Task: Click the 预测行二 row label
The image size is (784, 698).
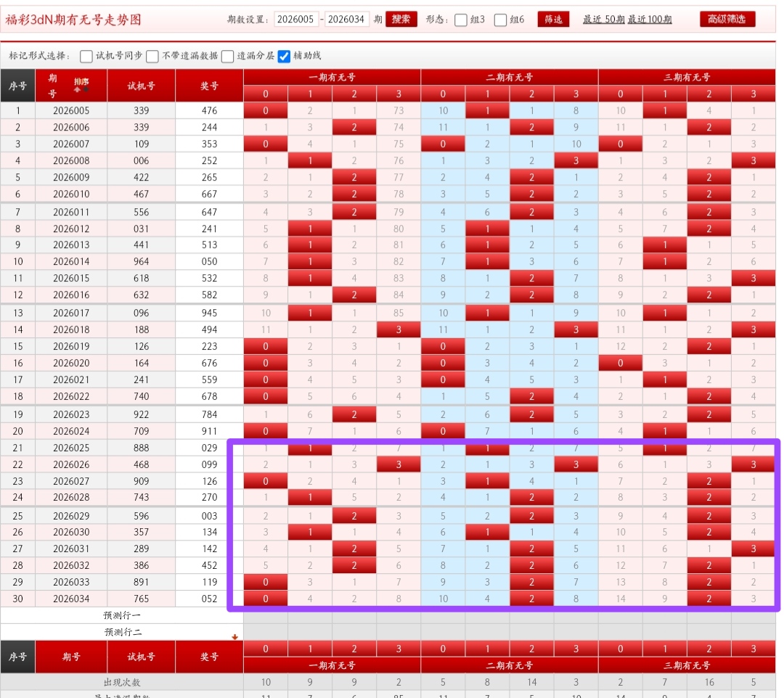Action: click(x=122, y=632)
